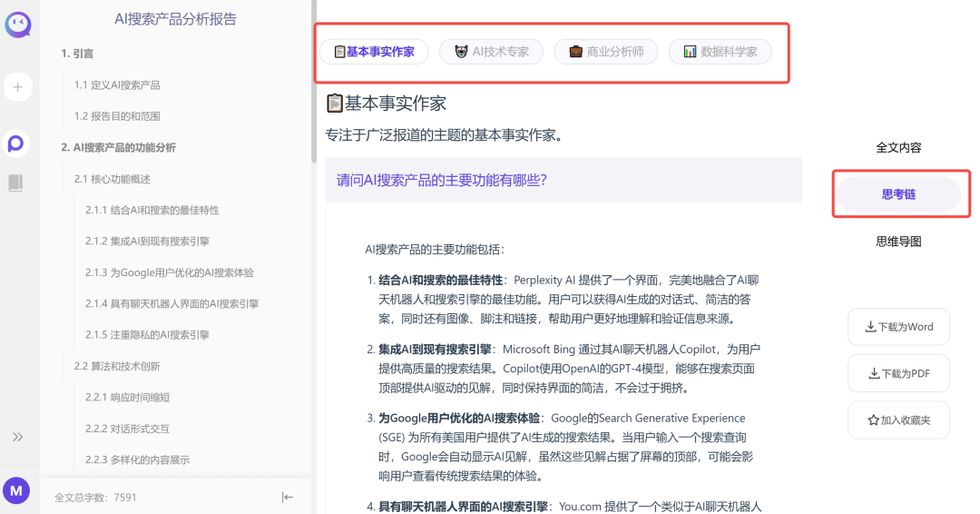Open outline item 2.2.2 对话形式交互

click(128, 429)
